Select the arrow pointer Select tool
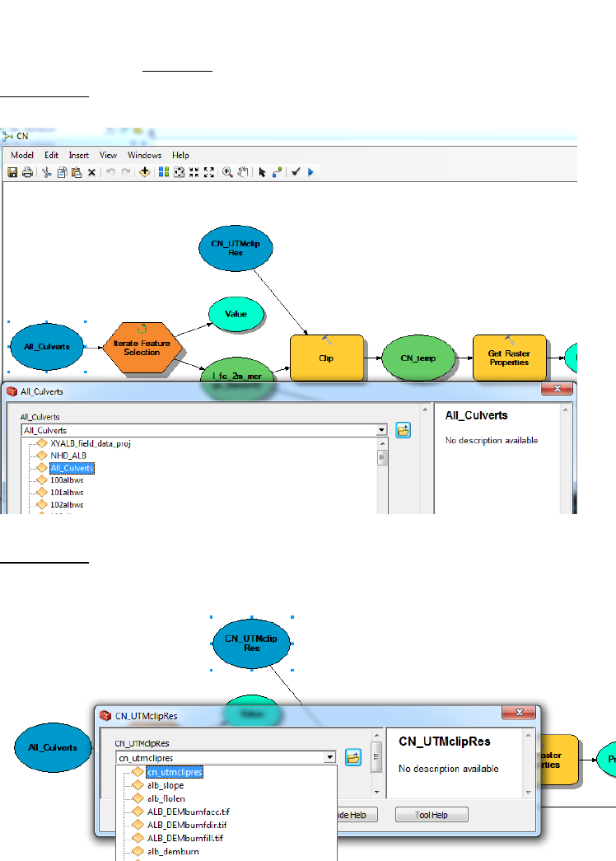The height and width of the screenshot is (861, 616). pos(262,172)
